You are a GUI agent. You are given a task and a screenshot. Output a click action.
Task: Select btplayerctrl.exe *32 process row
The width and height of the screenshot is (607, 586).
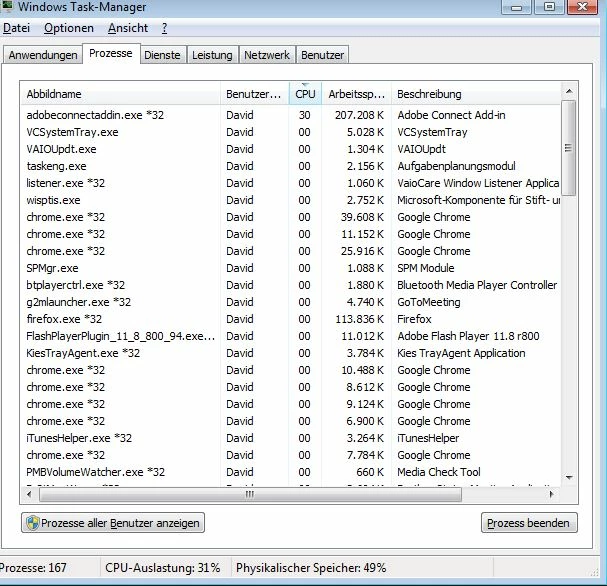coord(290,285)
